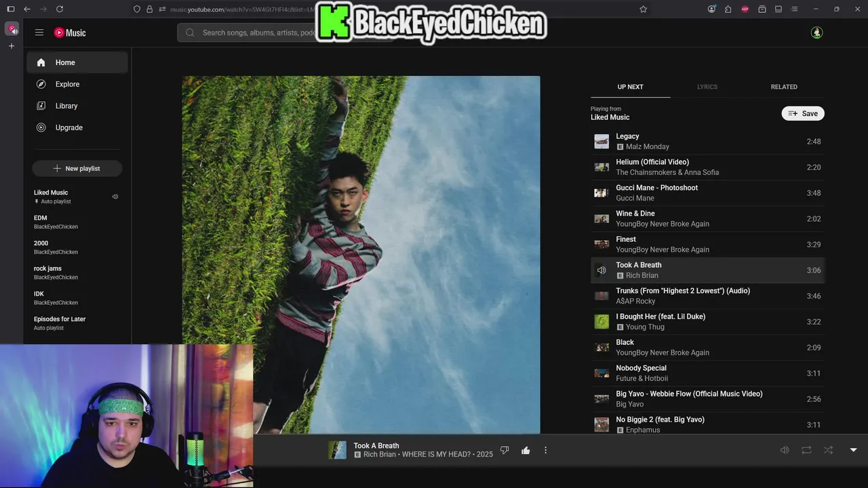This screenshot has height=488, width=868.
Task: Toggle like on the current song
Action: pyautogui.click(x=526, y=450)
